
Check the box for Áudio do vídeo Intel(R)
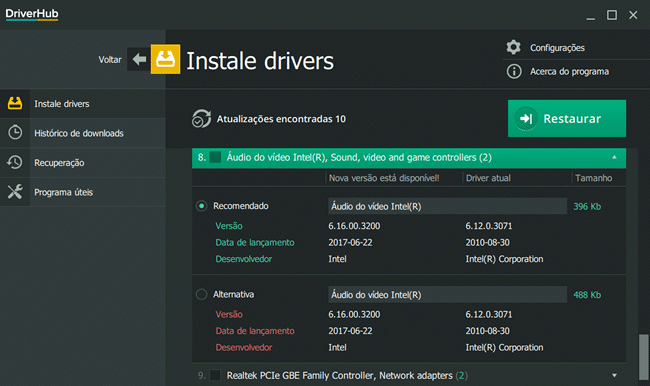[215, 158]
